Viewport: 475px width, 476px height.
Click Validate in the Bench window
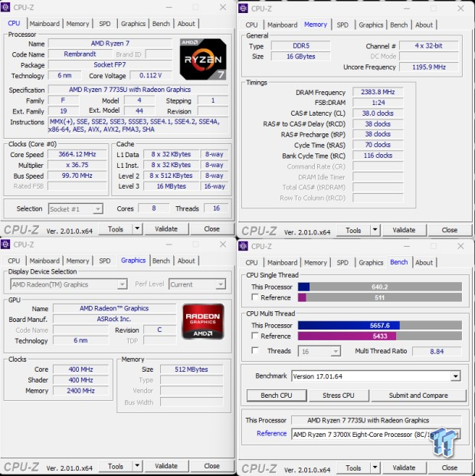[x=404, y=468]
